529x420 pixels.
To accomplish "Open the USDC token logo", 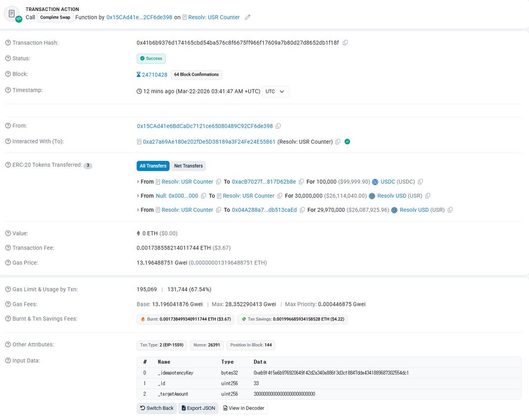I will coord(375,182).
